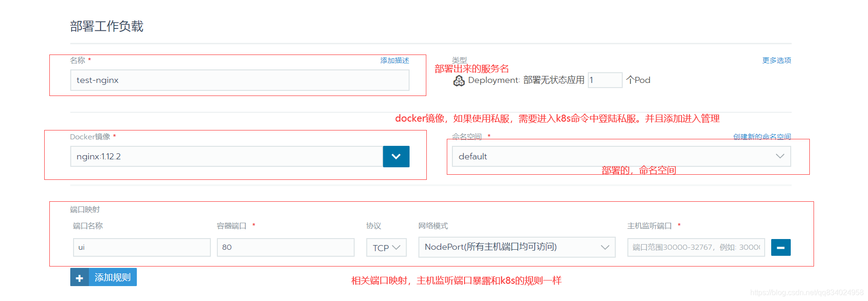Click the 端口映射 section label
The image size is (868, 301).
point(85,210)
